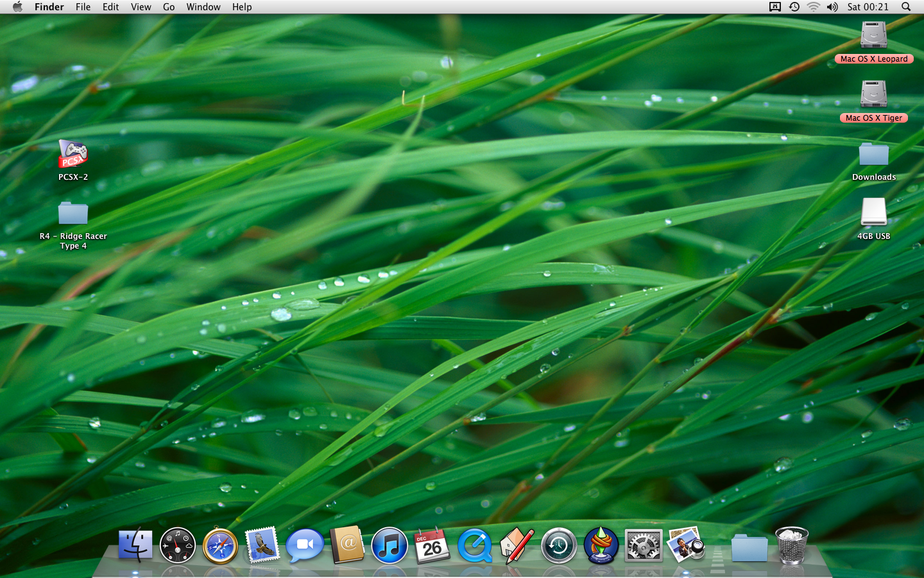924x578 pixels.
Task: Open System Preferences gear icon
Action: (644, 546)
